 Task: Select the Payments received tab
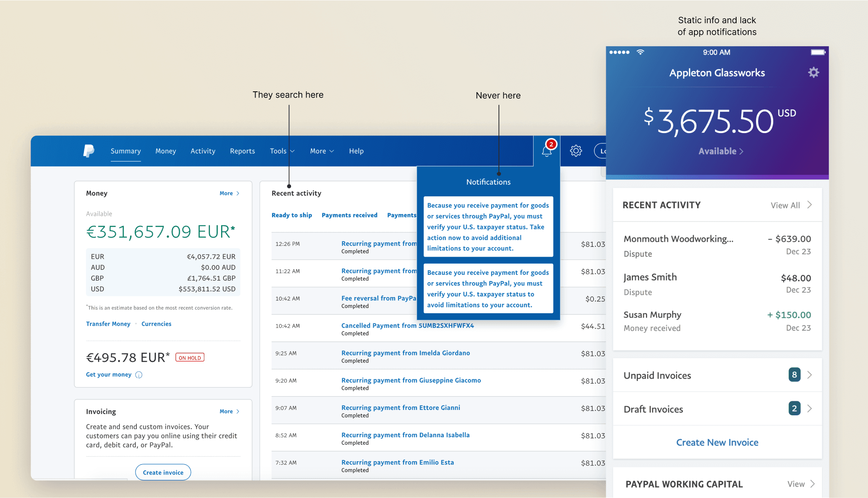(349, 215)
